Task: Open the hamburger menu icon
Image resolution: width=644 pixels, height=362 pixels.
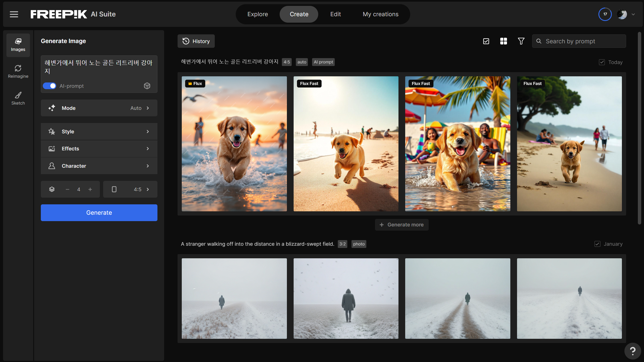Action: coord(14,14)
